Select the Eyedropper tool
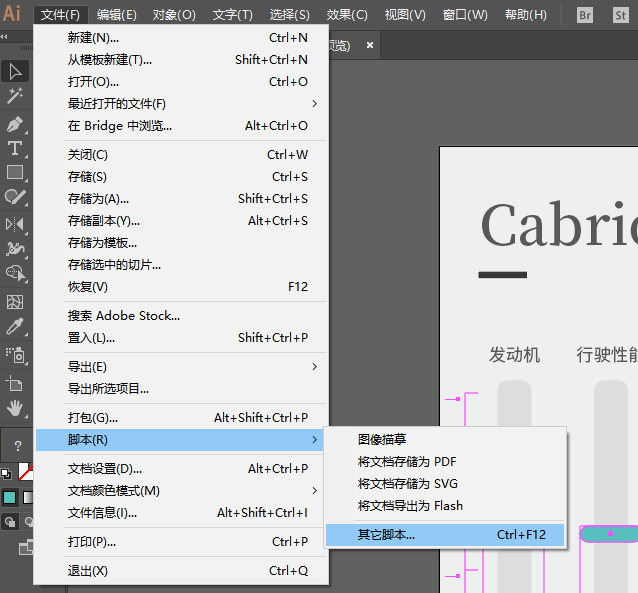 tap(15, 326)
